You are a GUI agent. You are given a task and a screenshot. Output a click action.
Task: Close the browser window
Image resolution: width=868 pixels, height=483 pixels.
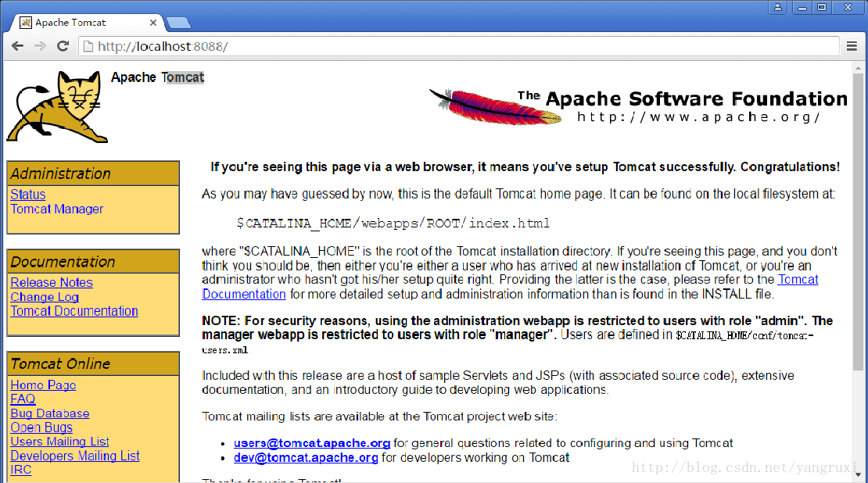click(x=848, y=7)
